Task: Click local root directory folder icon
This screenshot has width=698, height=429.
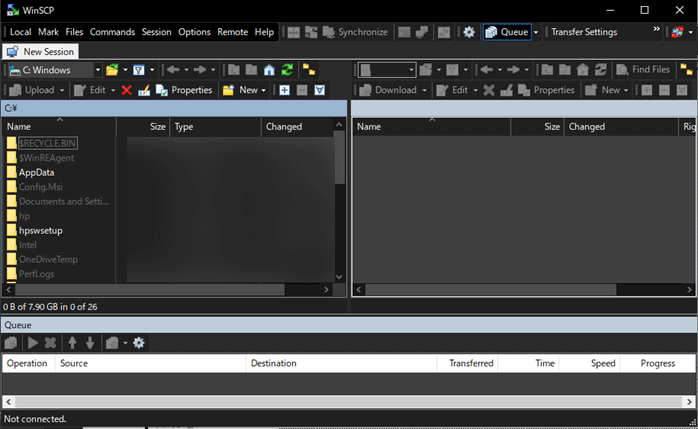Action: point(252,70)
